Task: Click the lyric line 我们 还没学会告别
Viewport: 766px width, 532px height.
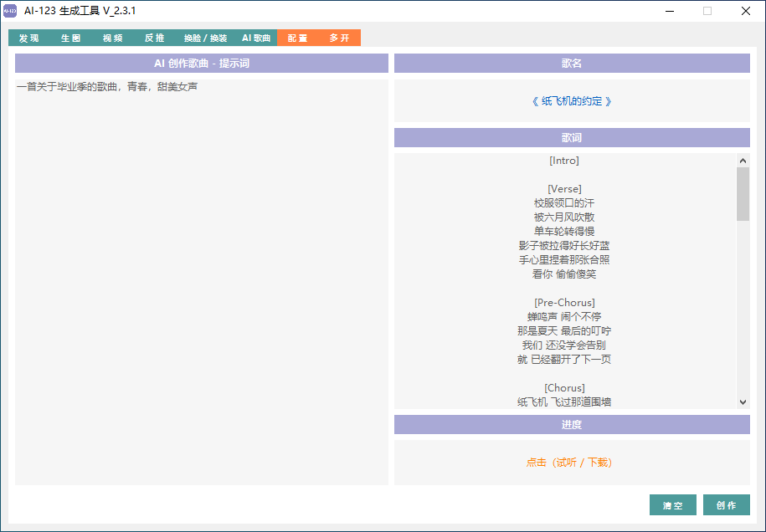Action: tap(564, 345)
